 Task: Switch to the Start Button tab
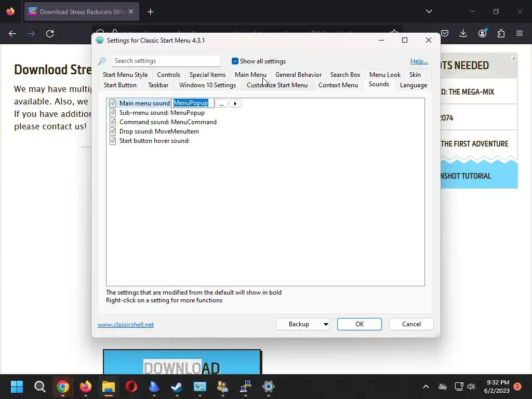(x=120, y=85)
